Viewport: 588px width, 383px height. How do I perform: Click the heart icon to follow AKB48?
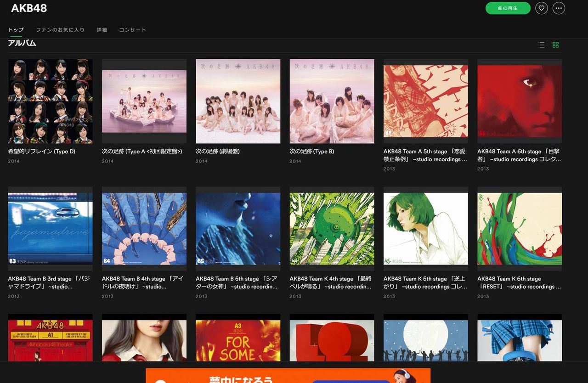pos(542,8)
